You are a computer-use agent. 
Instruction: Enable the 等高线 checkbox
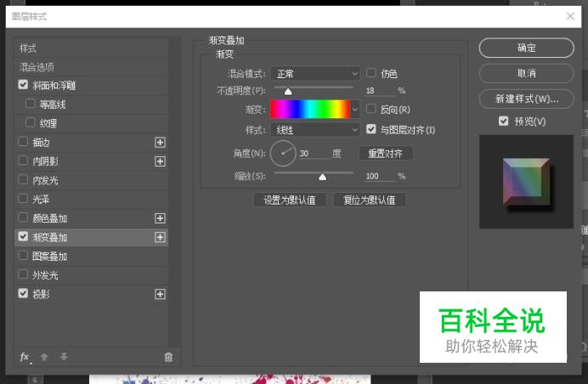30,104
